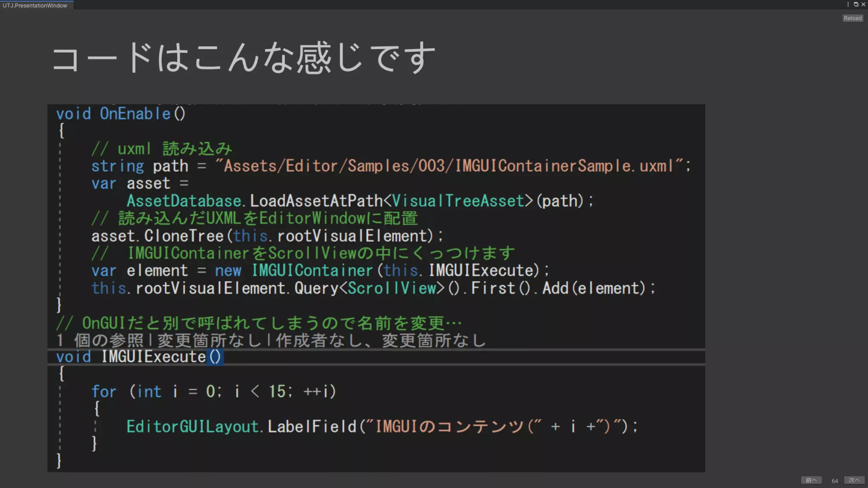Click the comment about UXMLをEditorWindowに配置
The width and height of the screenshot is (868, 488).
[x=254, y=218]
